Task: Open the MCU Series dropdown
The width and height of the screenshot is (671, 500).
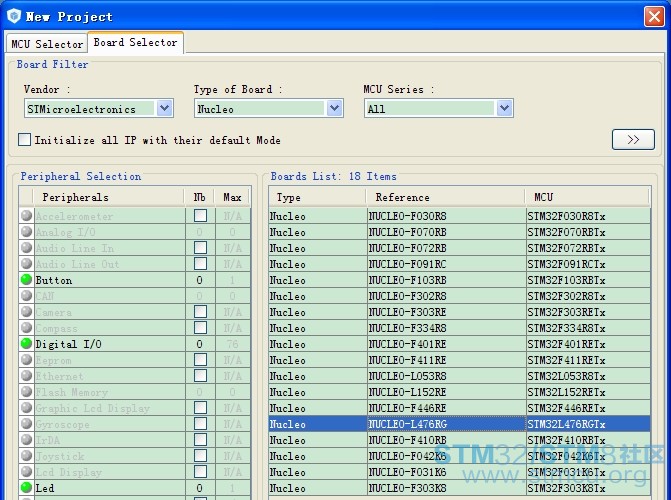Action: coord(505,108)
